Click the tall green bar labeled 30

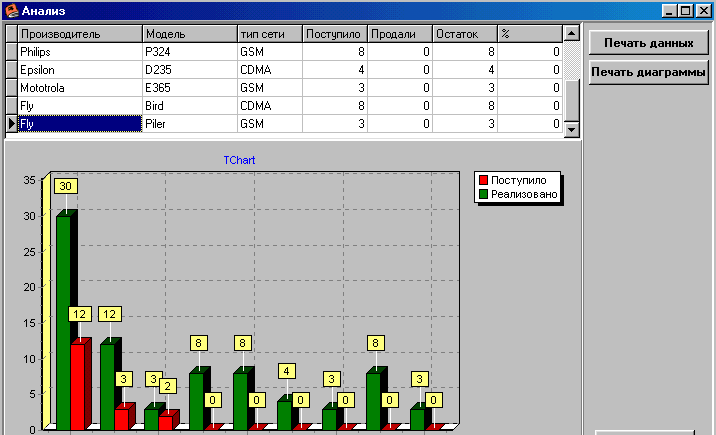pyautogui.click(x=63, y=322)
